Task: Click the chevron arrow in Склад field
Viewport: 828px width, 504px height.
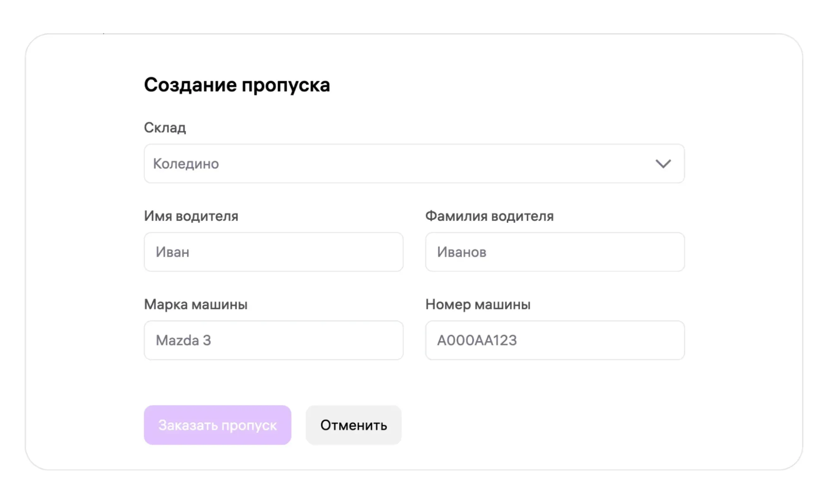Action: click(x=663, y=164)
